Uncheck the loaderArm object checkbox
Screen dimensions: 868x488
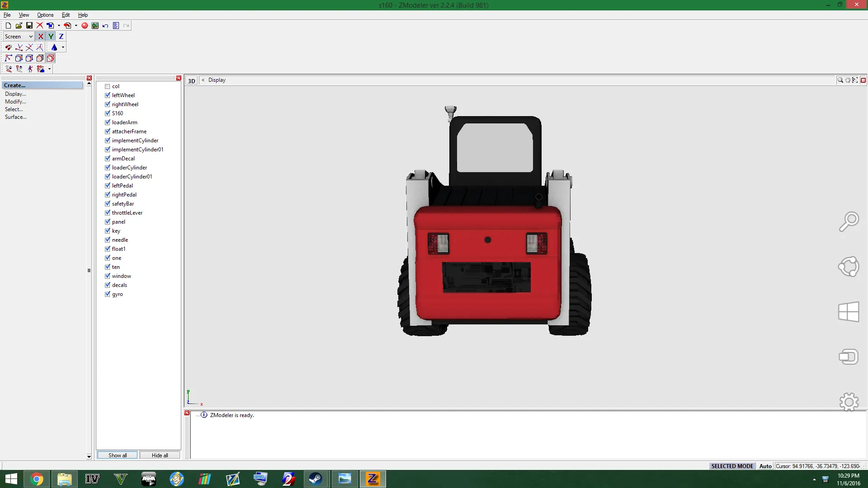[108, 122]
